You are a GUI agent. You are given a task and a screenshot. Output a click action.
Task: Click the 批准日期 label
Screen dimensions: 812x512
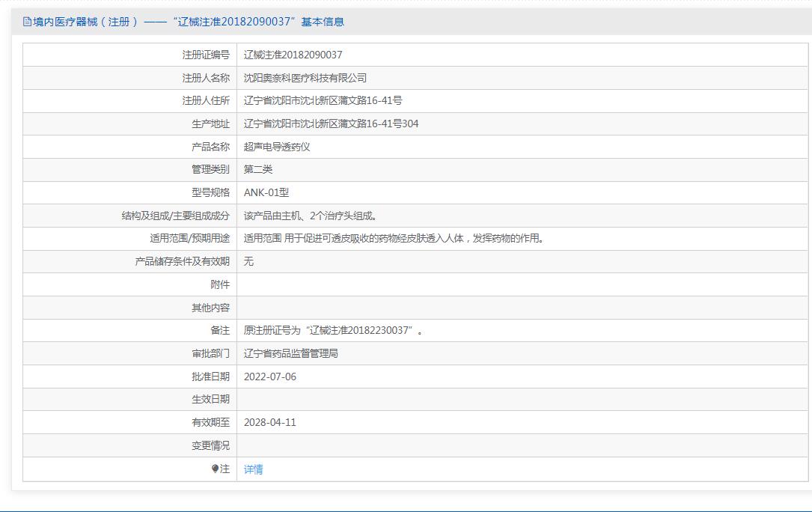pos(210,377)
